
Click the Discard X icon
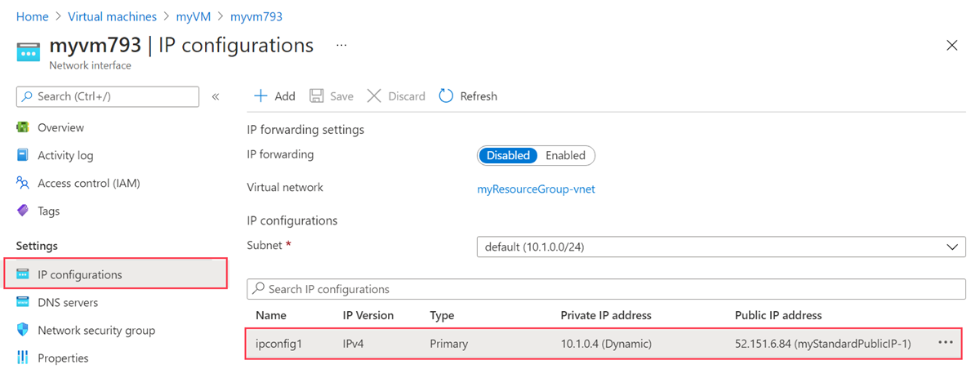click(374, 96)
